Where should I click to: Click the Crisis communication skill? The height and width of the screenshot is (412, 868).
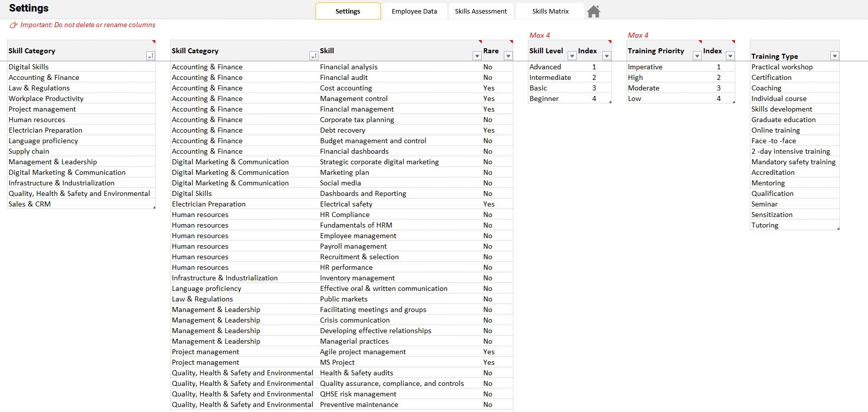tap(400, 320)
